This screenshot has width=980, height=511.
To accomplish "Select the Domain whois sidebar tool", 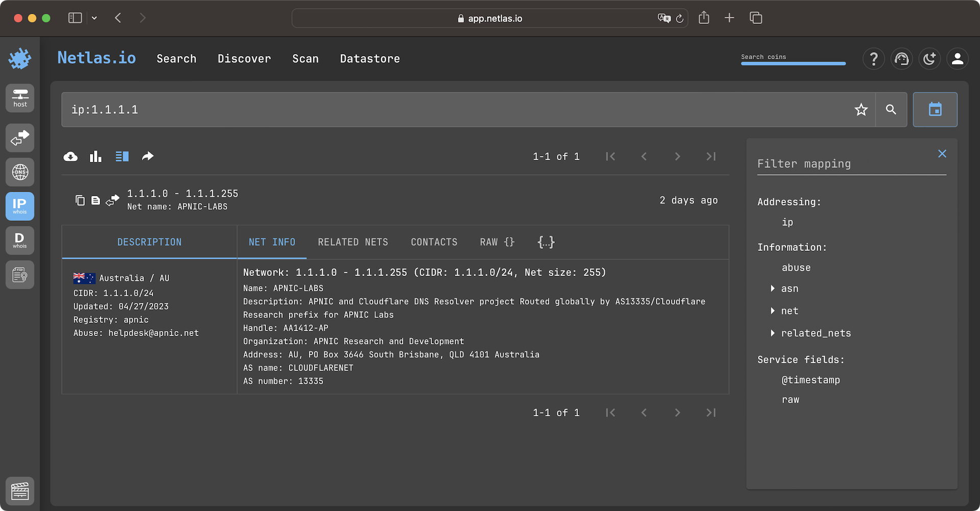I will click(19, 240).
